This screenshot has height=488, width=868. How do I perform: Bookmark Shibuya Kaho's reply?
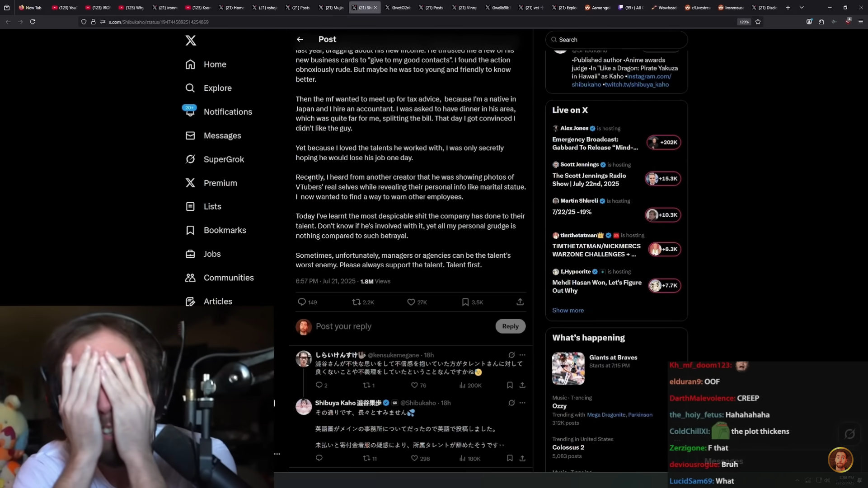coord(510,458)
